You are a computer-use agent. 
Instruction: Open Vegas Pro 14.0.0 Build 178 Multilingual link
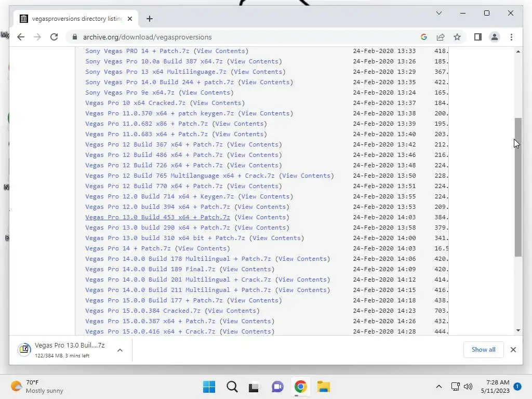pyautogui.click(x=178, y=259)
